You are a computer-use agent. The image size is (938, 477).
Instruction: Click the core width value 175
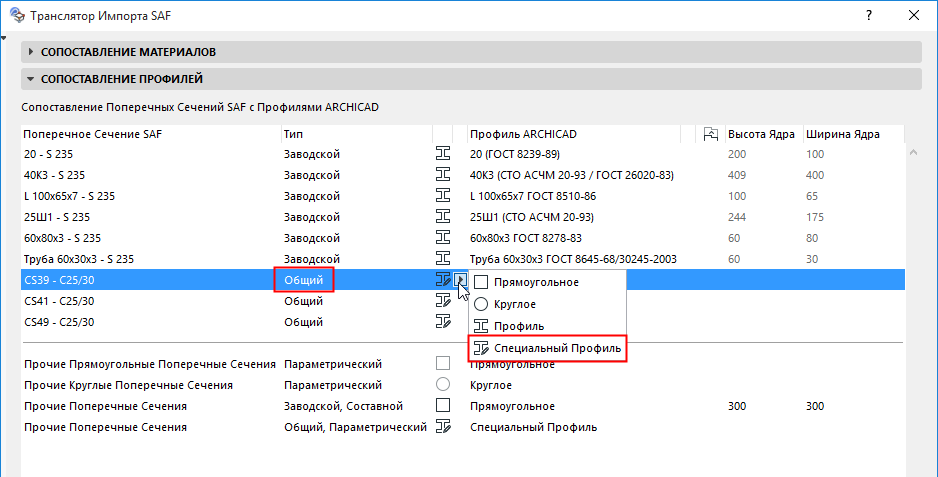click(815, 217)
